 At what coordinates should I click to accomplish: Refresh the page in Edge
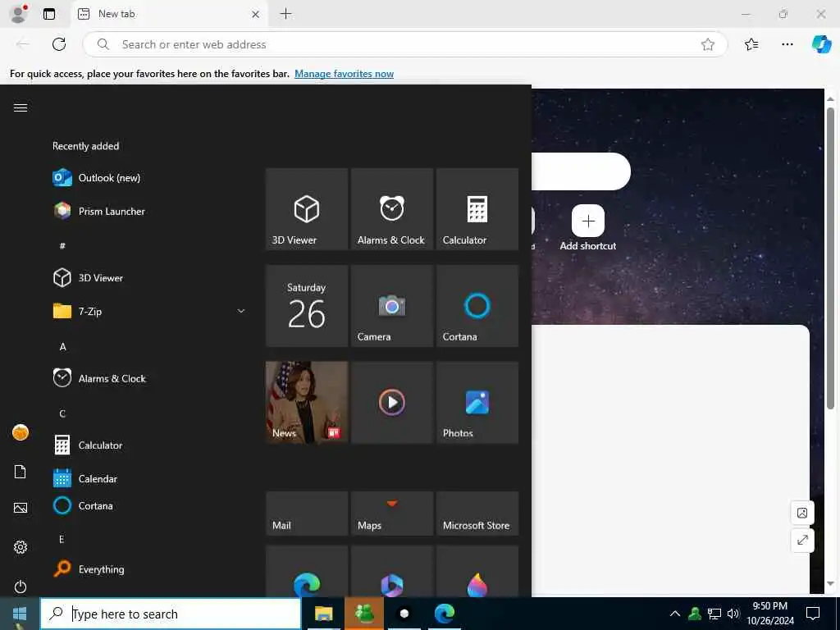(x=59, y=44)
